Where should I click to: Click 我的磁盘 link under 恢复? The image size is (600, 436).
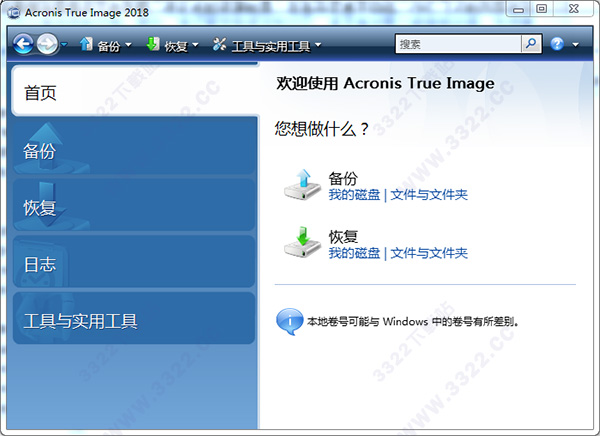(354, 253)
